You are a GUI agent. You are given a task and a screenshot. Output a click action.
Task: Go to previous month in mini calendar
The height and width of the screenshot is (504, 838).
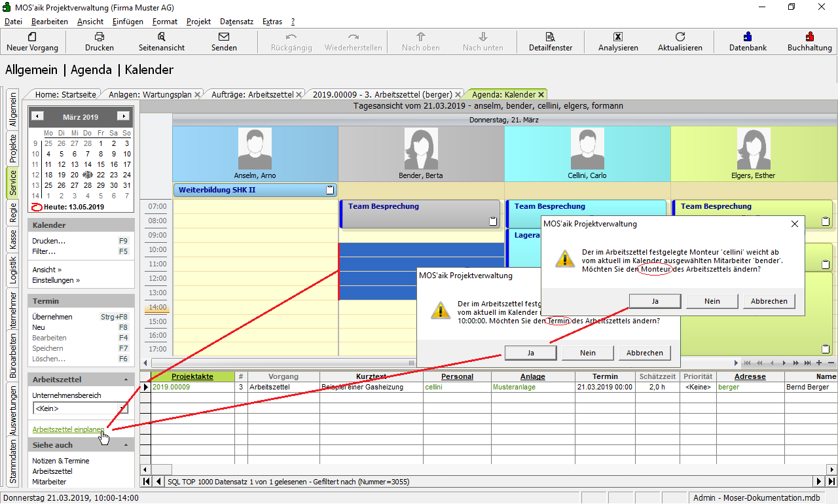[x=38, y=117]
